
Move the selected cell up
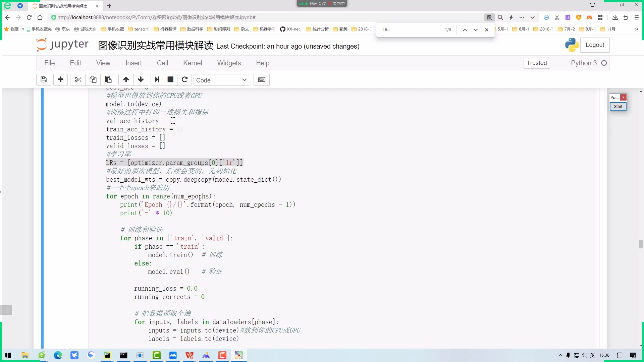(x=126, y=80)
